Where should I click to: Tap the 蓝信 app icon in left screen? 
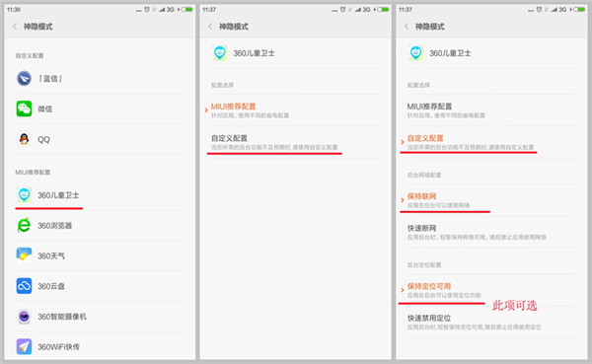pyautogui.click(x=24, y=79)
